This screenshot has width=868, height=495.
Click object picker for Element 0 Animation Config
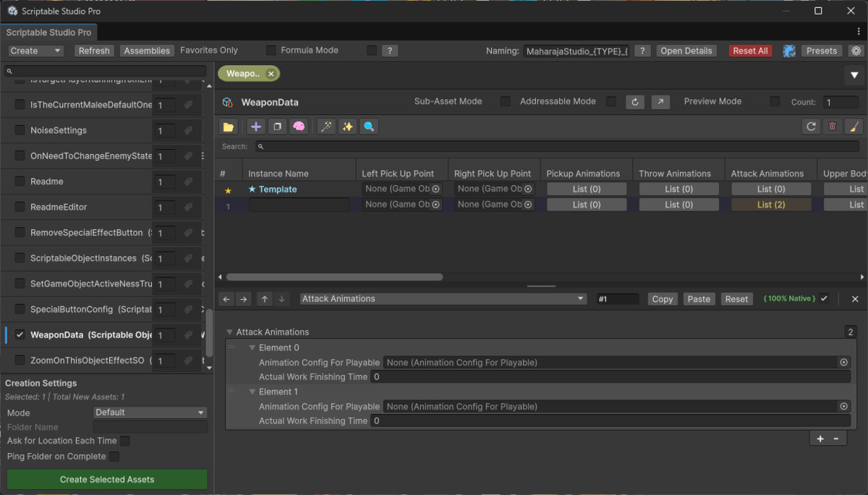[843, 363]
